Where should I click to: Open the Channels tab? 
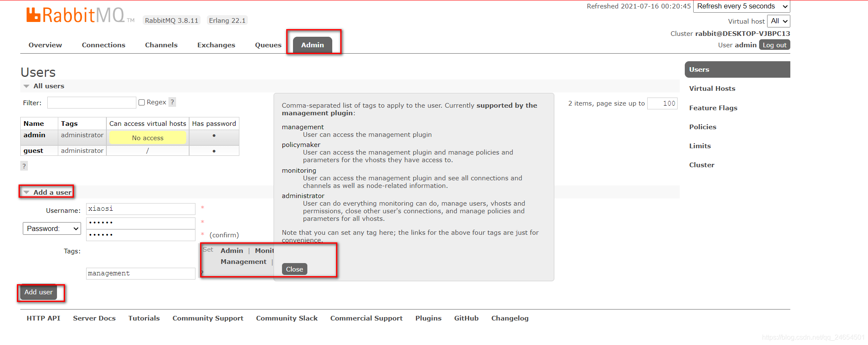click(x=161, y=45)
